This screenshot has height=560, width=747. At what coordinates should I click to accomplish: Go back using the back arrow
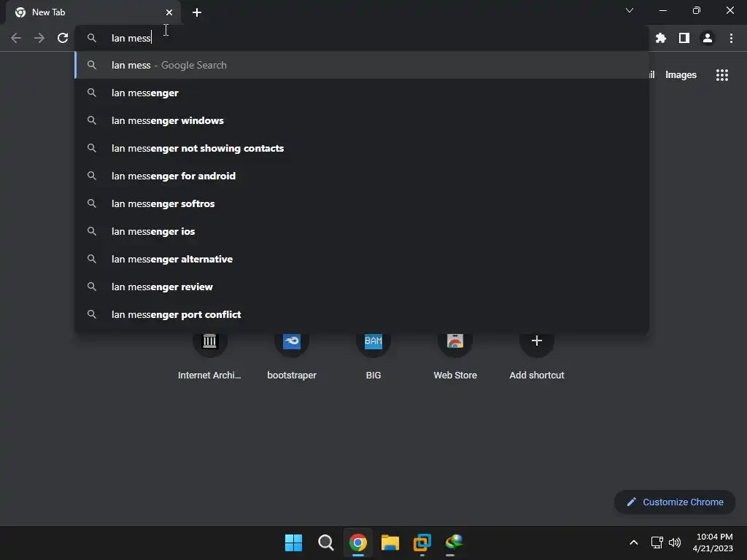tap(16, 38)
